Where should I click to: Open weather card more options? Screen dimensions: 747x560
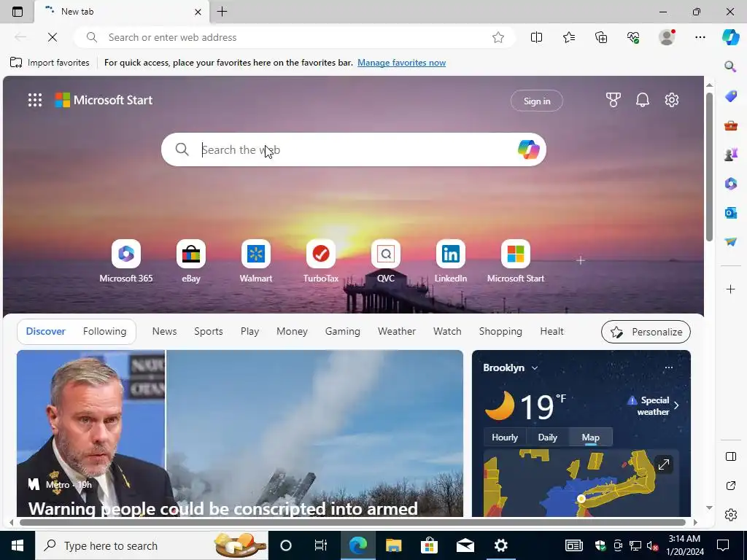click(x=668, y=367)
